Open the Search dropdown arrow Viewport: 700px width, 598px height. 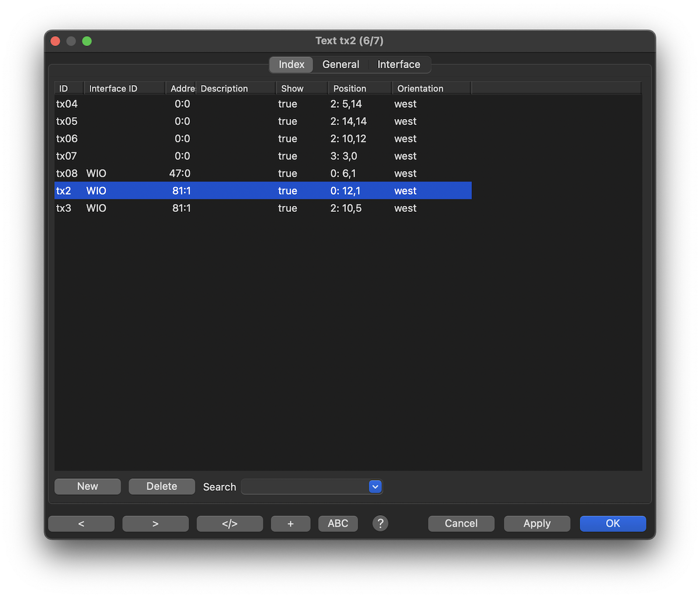(x=375, y=487)
